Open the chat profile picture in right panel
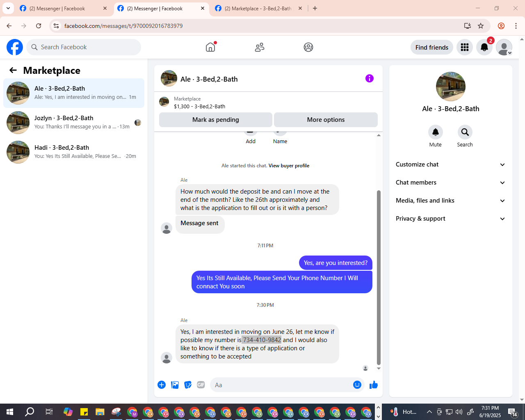 click(x=451, y=87)
